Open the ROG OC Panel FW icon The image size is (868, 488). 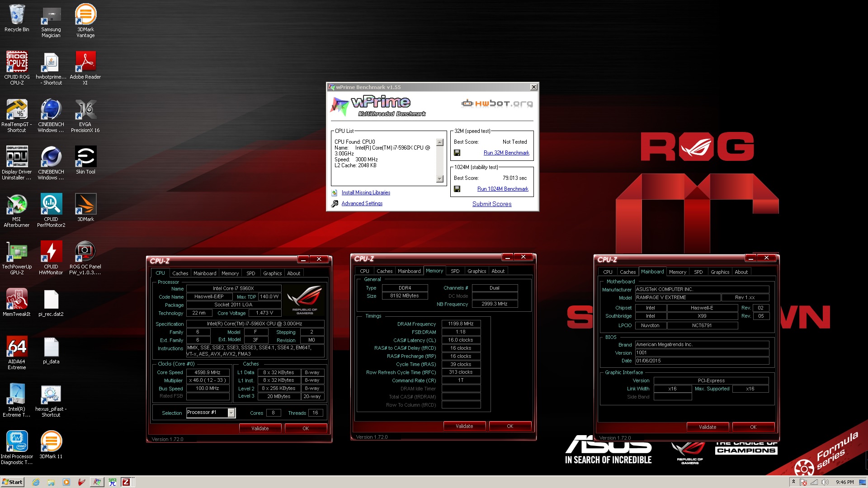pos(85,258)
